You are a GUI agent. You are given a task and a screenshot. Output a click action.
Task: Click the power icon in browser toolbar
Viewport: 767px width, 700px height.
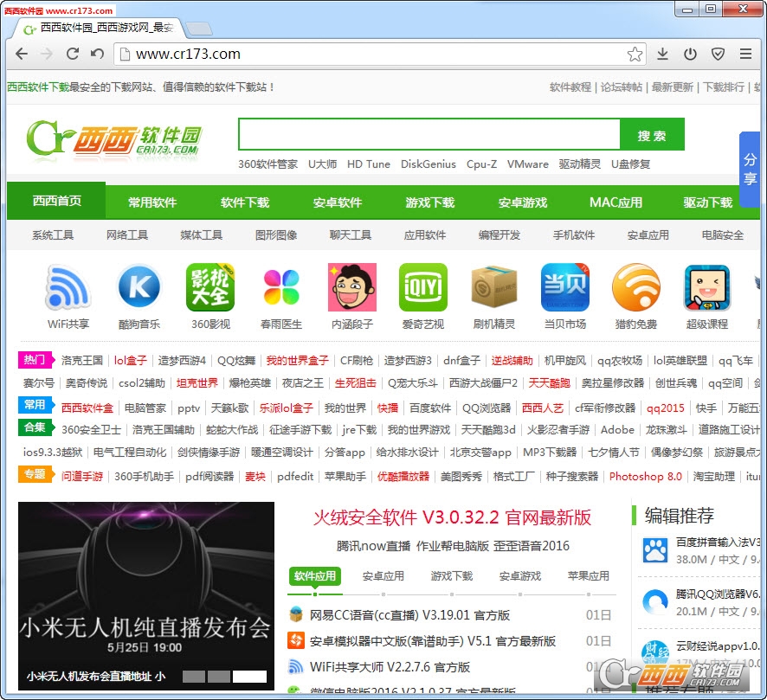[690, 54]
